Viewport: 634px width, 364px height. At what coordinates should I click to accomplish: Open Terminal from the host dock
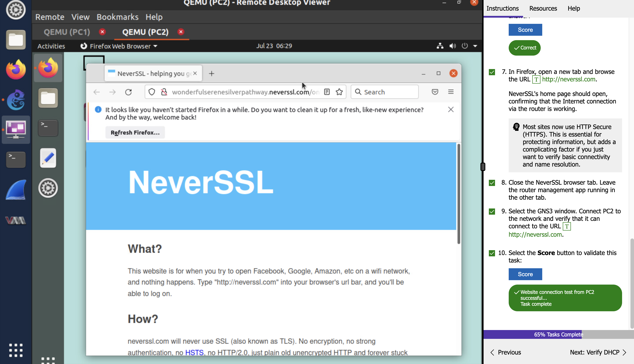click(x=16, y=159)
